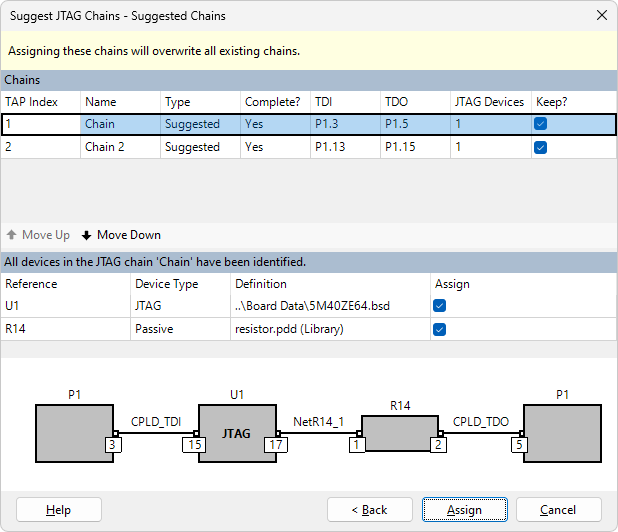This screenshot has height=532, width=618.
Task: Toggle Assign checkbox for U1
Action: (x=439, y=306)
